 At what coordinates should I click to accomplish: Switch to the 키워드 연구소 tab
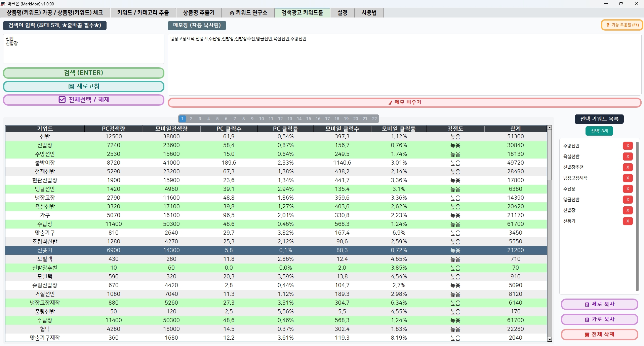(248, 13)
